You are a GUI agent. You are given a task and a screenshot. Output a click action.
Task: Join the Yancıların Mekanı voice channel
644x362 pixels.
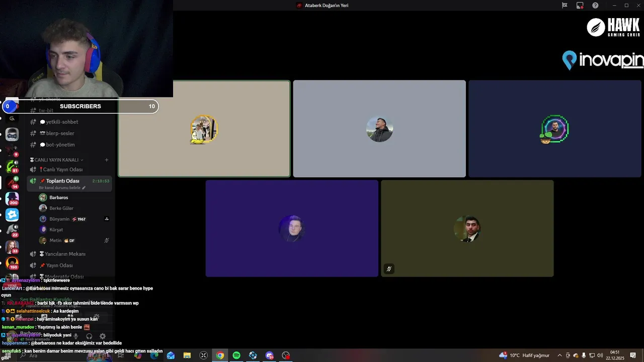coord(70,254)
